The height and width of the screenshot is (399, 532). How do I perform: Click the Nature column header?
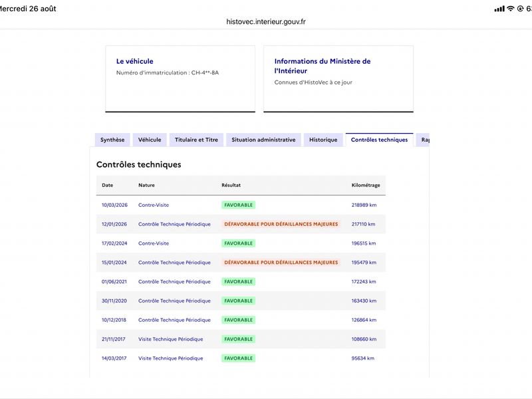146,186
